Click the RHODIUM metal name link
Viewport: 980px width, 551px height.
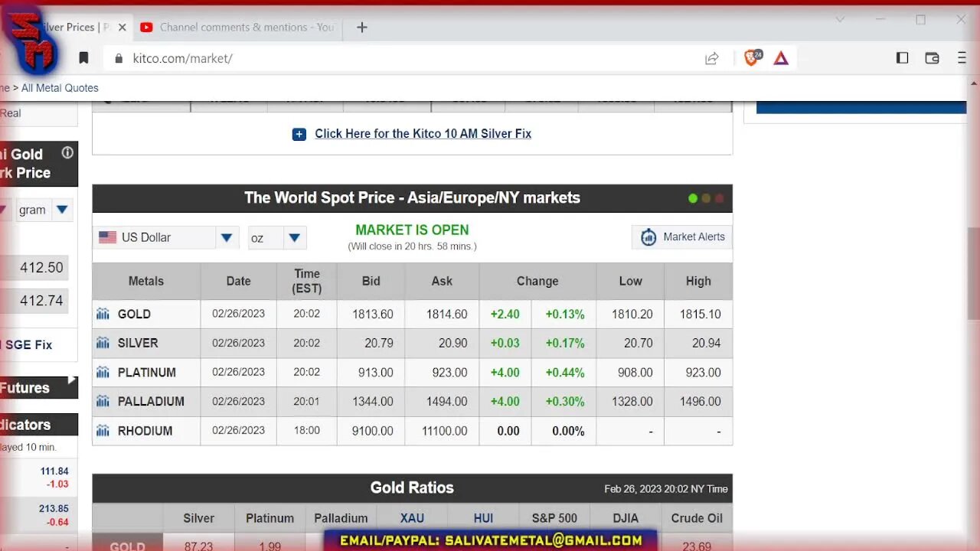click(145, 431)
